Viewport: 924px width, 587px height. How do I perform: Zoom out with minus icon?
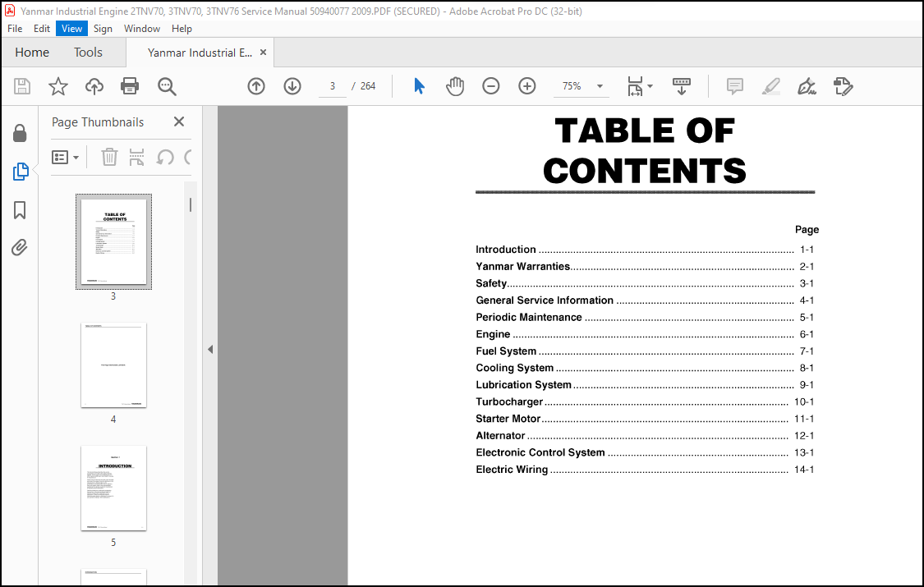491,86
